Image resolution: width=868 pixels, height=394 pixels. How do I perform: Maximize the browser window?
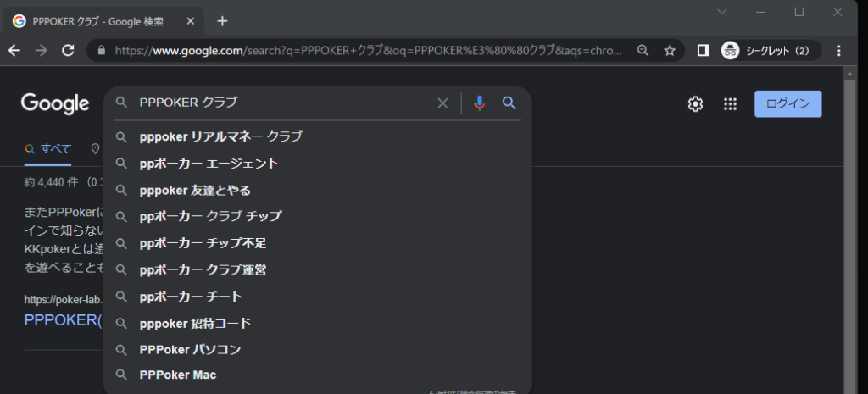(x=798, y=12)
